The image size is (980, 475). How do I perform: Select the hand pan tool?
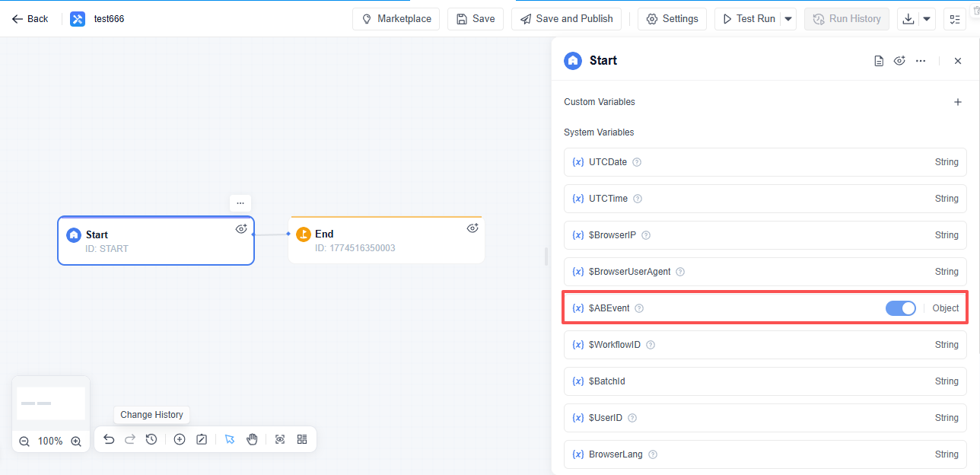[x=252, y=439]
